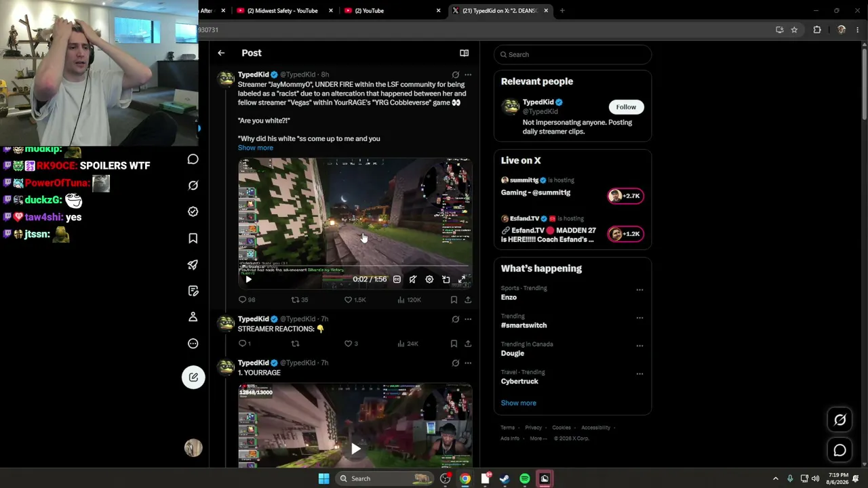Image resolution: width=868 pixels, height=488 pixels.
Task: Open More options for Enzo trend
Action: tap(639, 289)
